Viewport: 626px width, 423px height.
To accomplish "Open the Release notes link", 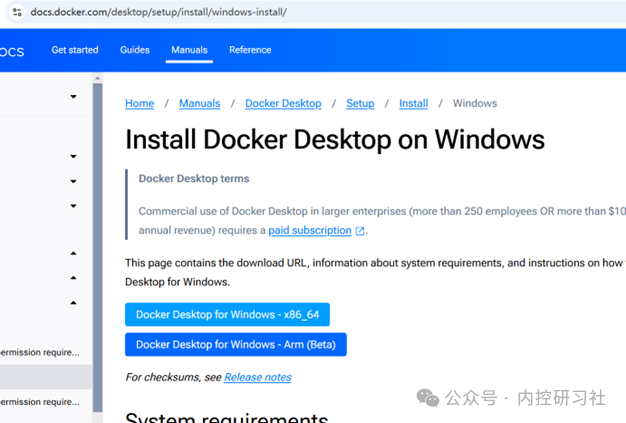I will tap(258, 377).
